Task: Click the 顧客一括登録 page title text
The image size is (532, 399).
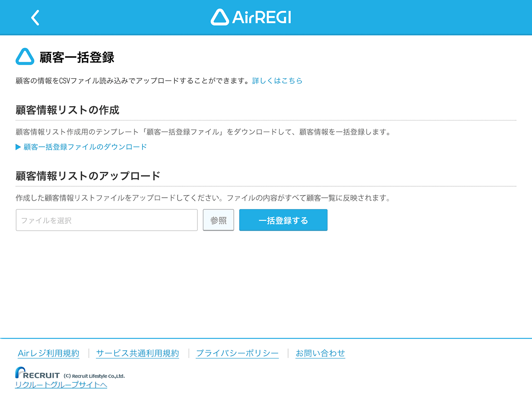Action: coord(77,58)
